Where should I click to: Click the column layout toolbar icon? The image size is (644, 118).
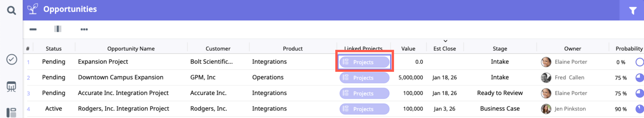[x=58, y=29]
